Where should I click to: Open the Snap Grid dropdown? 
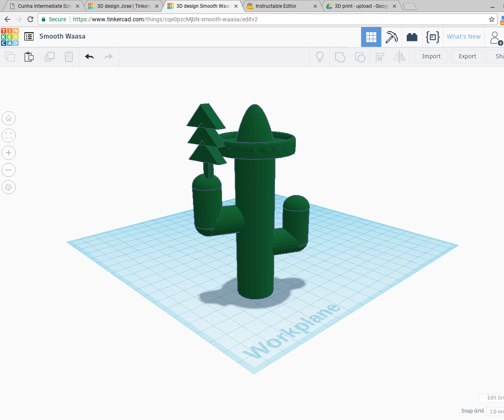[x=495, y=411]
